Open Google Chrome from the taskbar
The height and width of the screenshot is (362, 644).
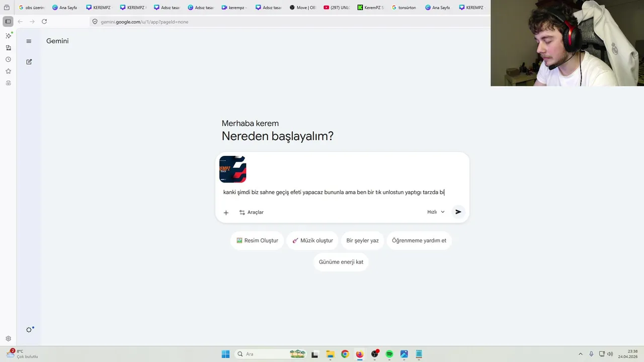345,354
